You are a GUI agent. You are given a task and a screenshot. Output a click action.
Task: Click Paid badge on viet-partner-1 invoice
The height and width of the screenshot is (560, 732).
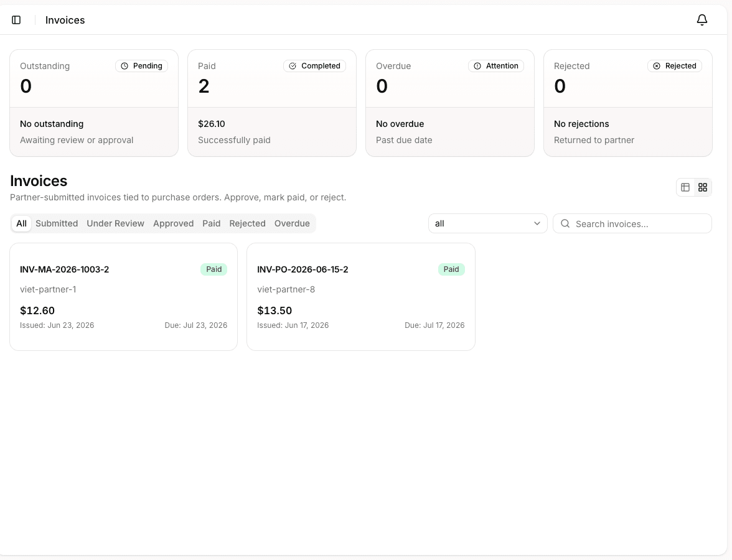pos(214,269)
